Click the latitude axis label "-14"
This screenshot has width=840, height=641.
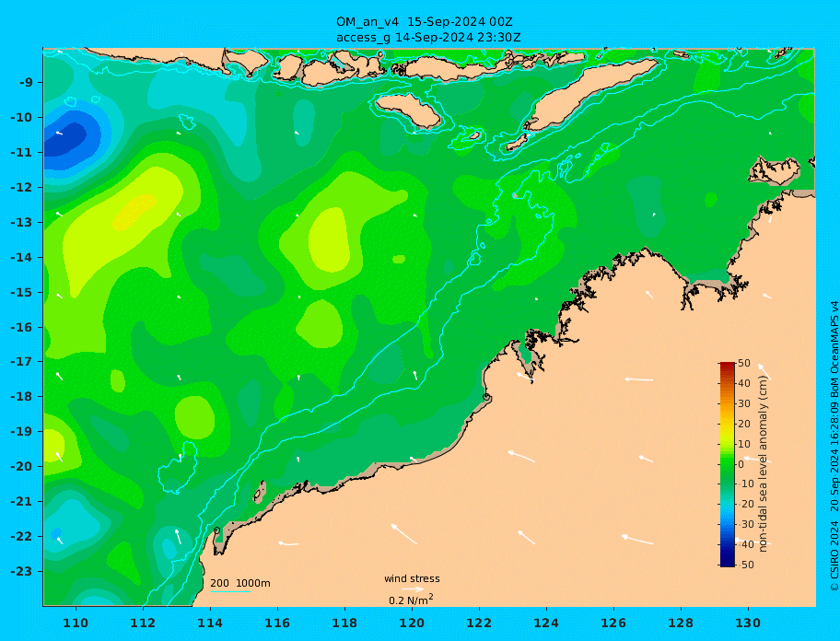[21, 258]
